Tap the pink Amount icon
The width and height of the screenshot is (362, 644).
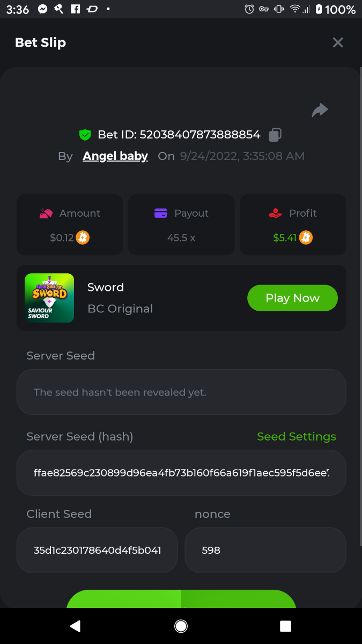pos(46,213)
